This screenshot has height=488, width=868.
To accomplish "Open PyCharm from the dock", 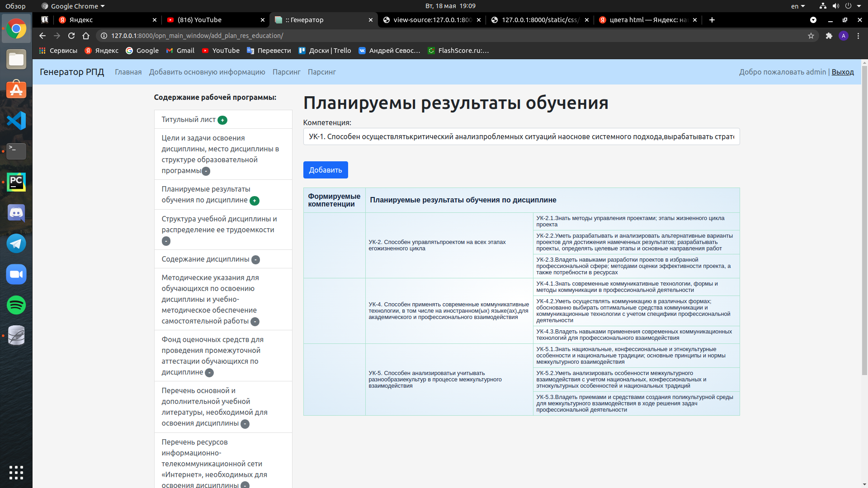I will (16, 182).
